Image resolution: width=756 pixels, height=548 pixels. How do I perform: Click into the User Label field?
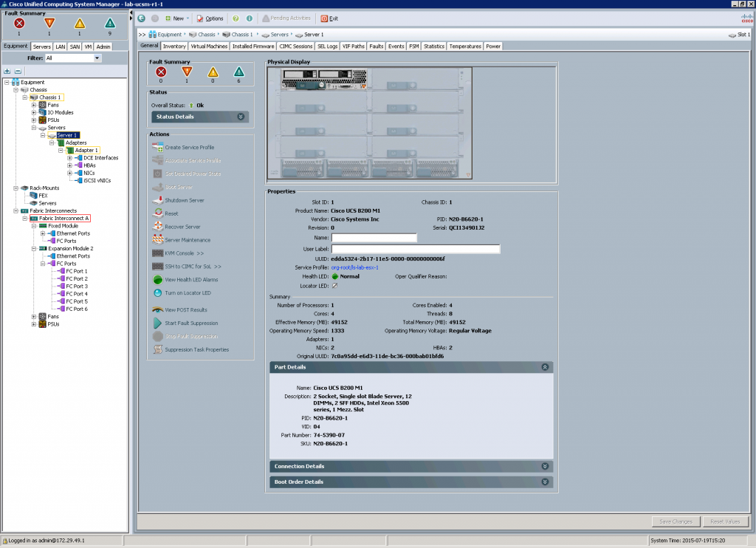415,249
